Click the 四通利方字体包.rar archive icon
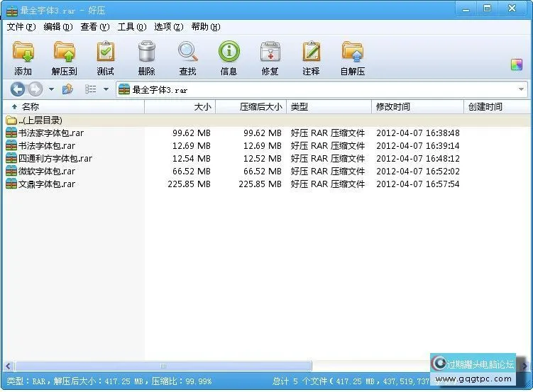This screenshot has width=533, height=392. [x=11, y=158]
